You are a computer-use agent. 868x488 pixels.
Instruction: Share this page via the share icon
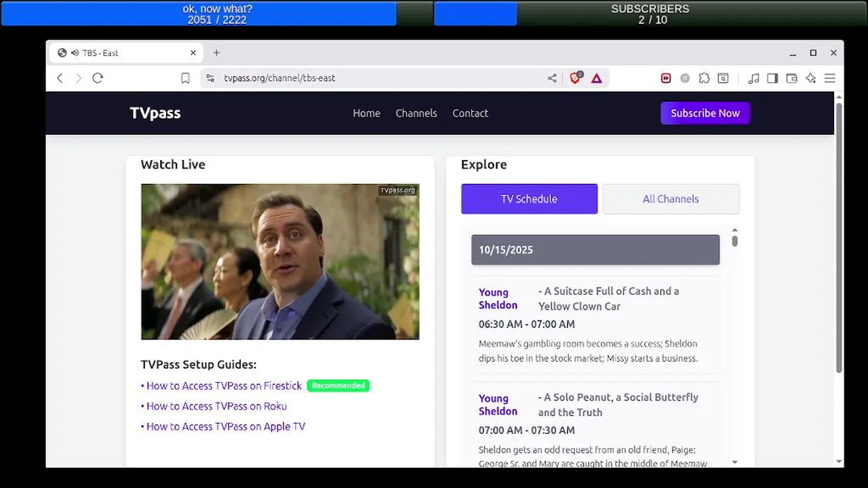[x=552, y=78]
